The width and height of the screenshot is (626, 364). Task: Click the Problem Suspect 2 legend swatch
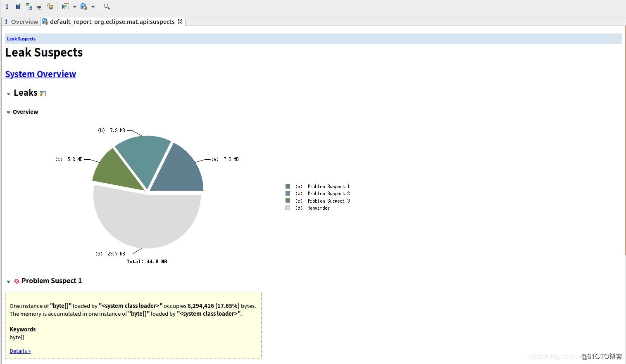click(288, 194)
